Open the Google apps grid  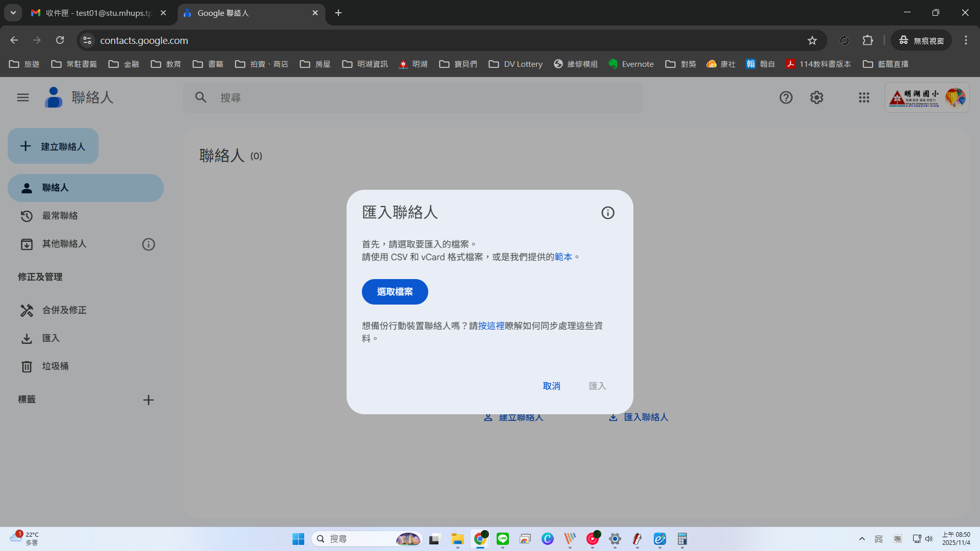click(x=864, y=97)
